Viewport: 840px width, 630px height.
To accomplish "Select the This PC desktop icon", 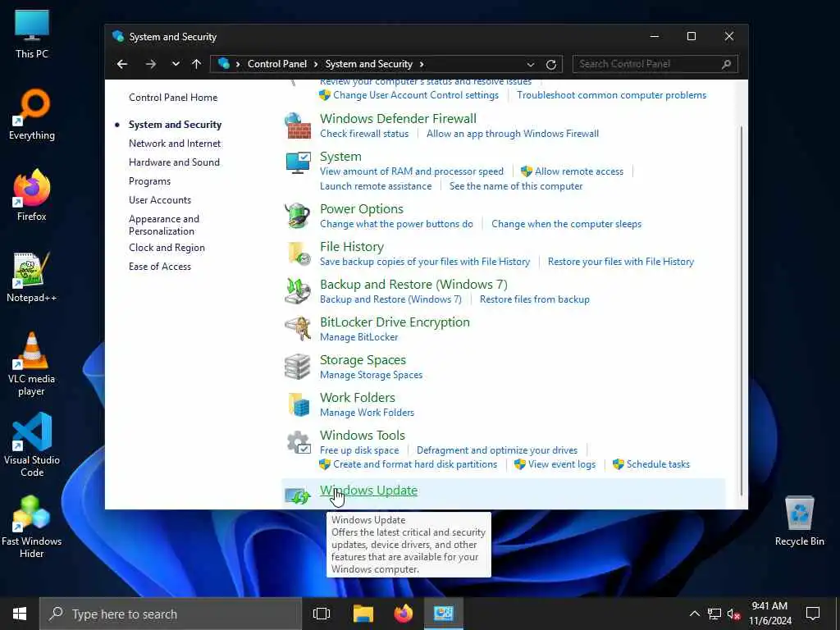I will point(32,34).
